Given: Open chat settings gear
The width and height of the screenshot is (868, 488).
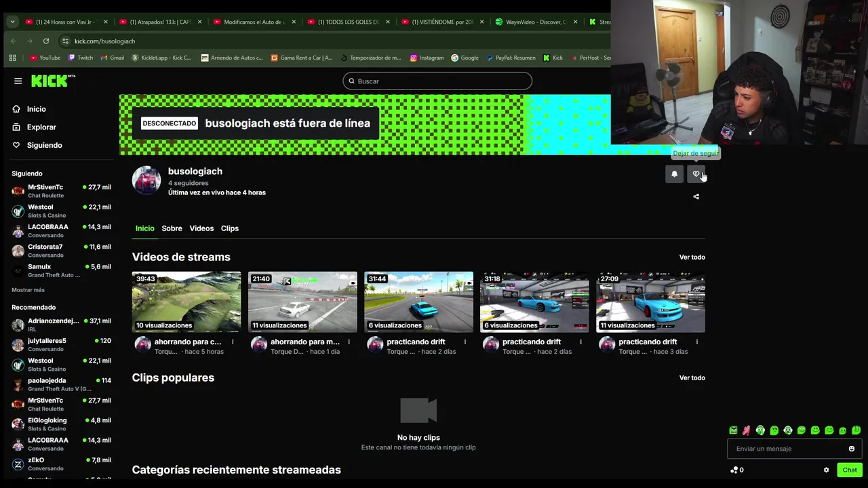Looking at the screenshot, I should (826, 470).
